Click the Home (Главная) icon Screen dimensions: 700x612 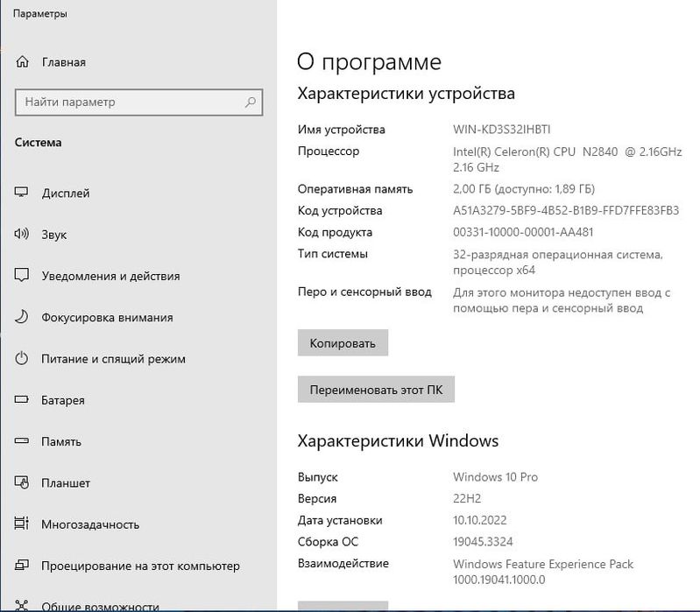coord(22,62)
